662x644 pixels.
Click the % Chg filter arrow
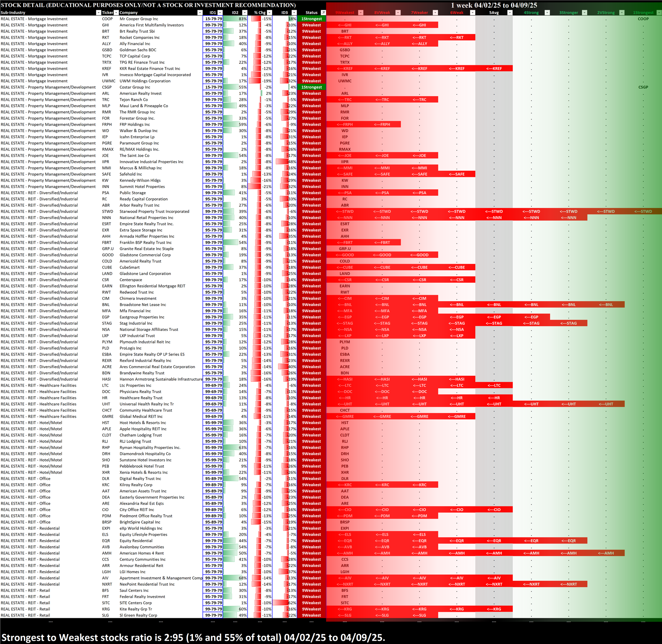tap(269, 13)
